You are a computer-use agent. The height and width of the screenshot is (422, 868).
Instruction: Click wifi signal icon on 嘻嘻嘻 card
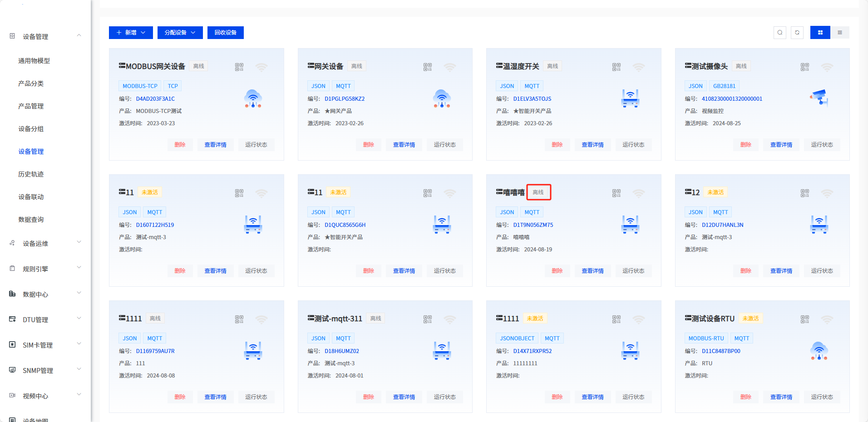point(639,193)
